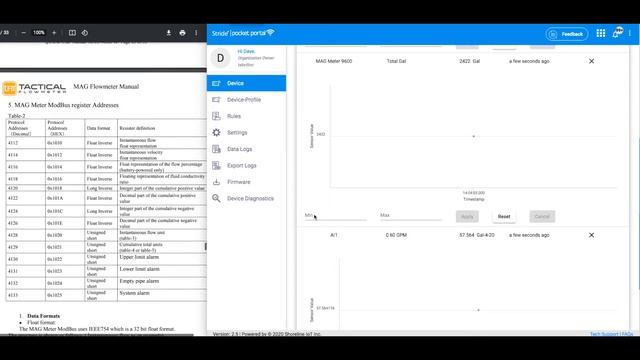Click 0x101A hex address cell

(65, 198)
